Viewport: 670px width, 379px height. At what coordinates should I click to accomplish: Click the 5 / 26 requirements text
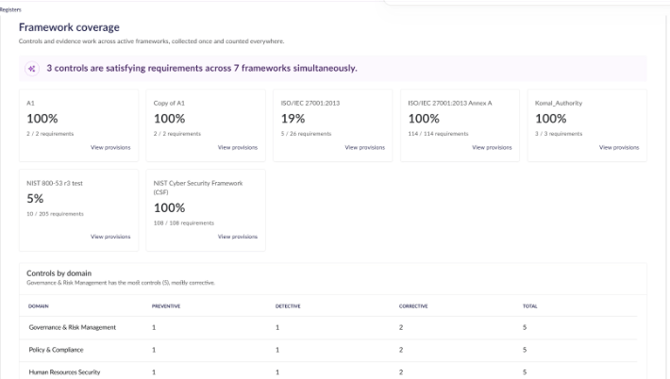306,134
